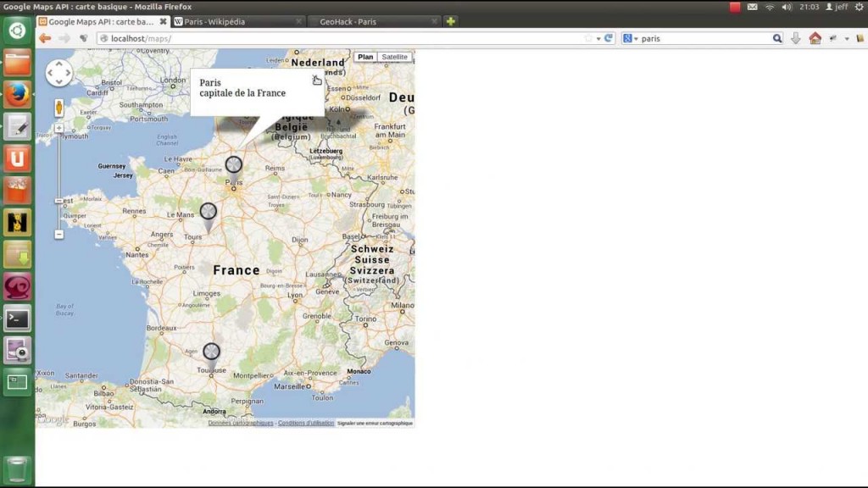The height and width of the screenshot is (488, 868).
Task: Close the GeoHack - Paris tab
Action: [434, 21]
